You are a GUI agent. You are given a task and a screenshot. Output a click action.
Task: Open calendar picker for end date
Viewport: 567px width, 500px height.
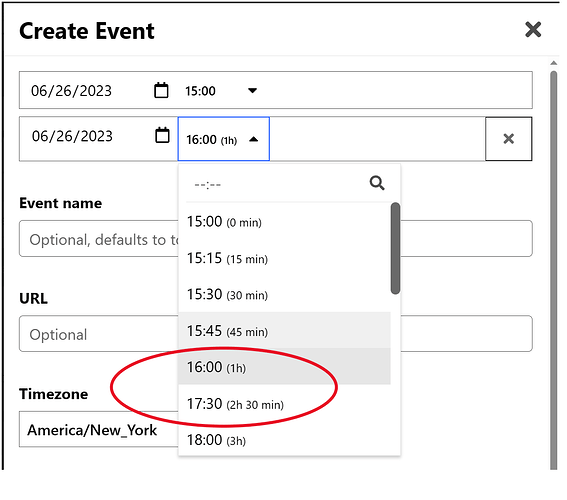tap(162, 135)
